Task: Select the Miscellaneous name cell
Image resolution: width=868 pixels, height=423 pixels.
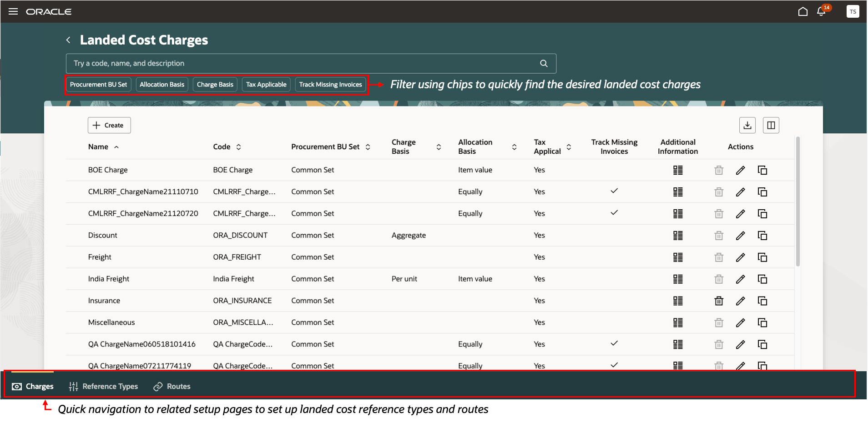Action: click(111, 322)
